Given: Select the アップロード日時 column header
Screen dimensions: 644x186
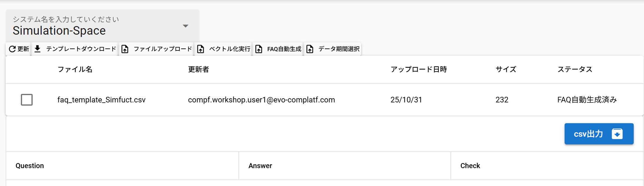Looking at the screenshot, I should click(418, 70).
